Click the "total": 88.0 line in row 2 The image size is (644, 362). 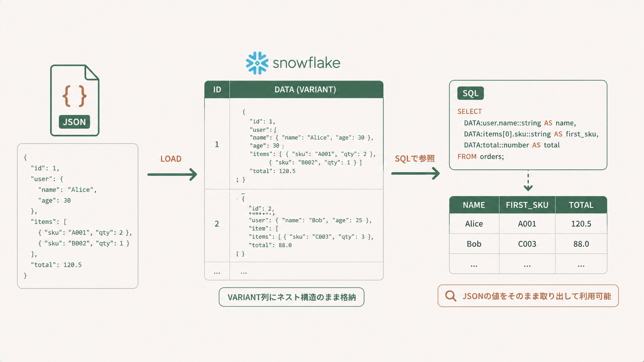tap(270, 245)
